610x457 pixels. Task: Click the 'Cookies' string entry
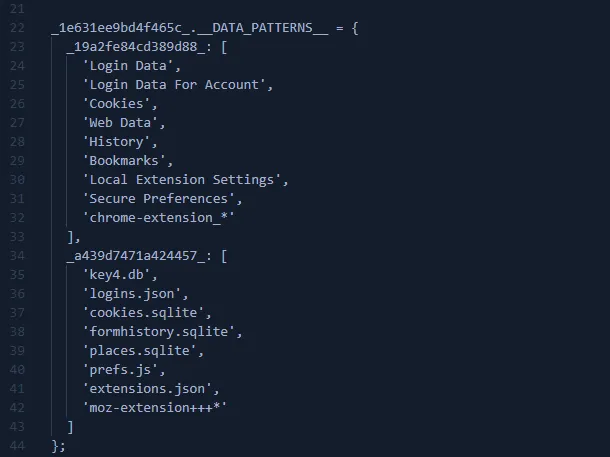pos(121,104)
